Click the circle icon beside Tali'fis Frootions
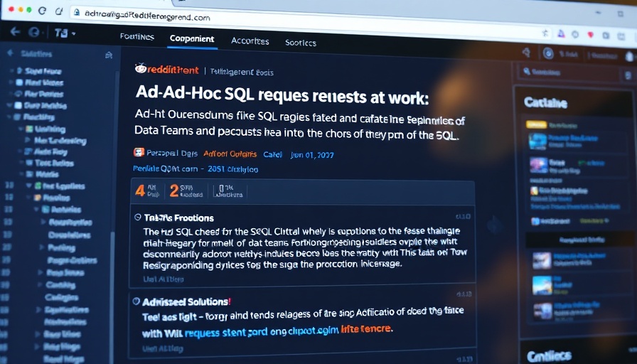 click(138, 217)
